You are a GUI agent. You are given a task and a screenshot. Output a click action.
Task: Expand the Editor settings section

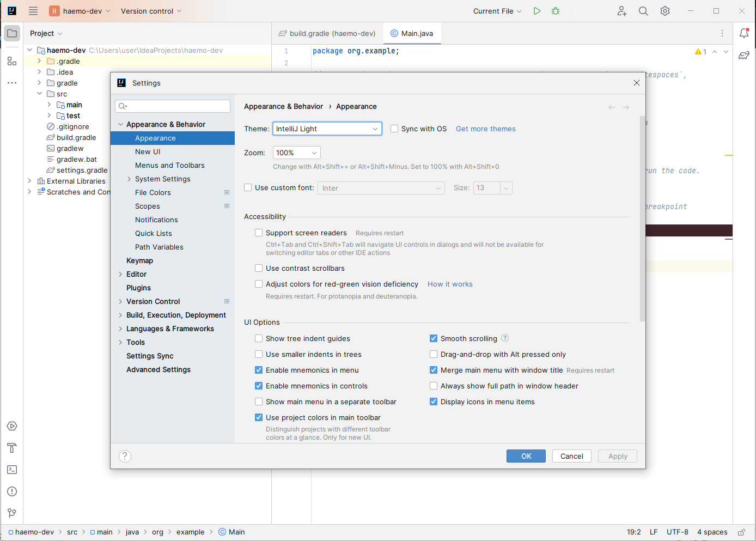(120, 274)
